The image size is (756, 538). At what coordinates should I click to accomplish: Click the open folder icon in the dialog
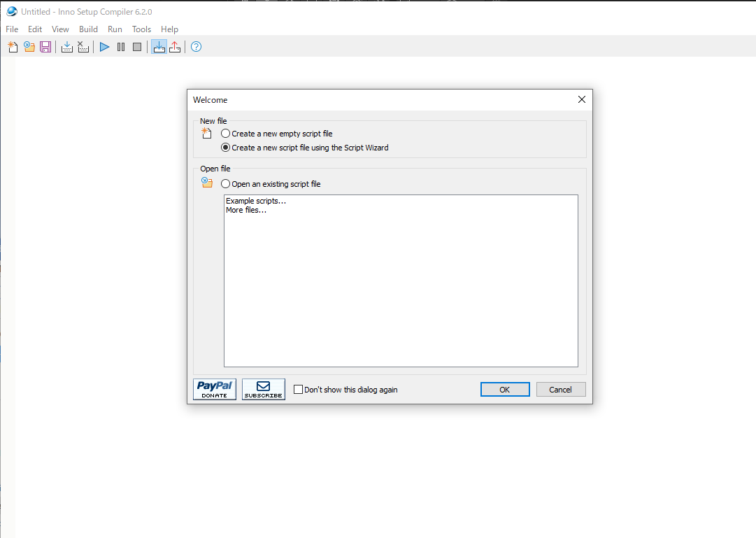tap(207, 183)
